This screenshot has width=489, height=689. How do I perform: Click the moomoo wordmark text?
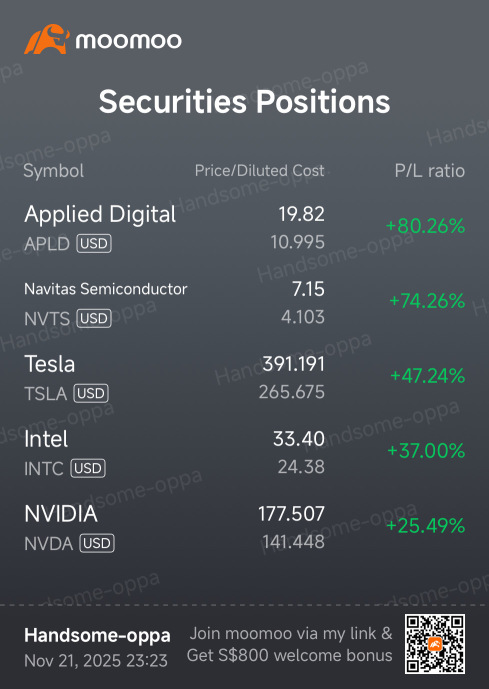(128, 41)
